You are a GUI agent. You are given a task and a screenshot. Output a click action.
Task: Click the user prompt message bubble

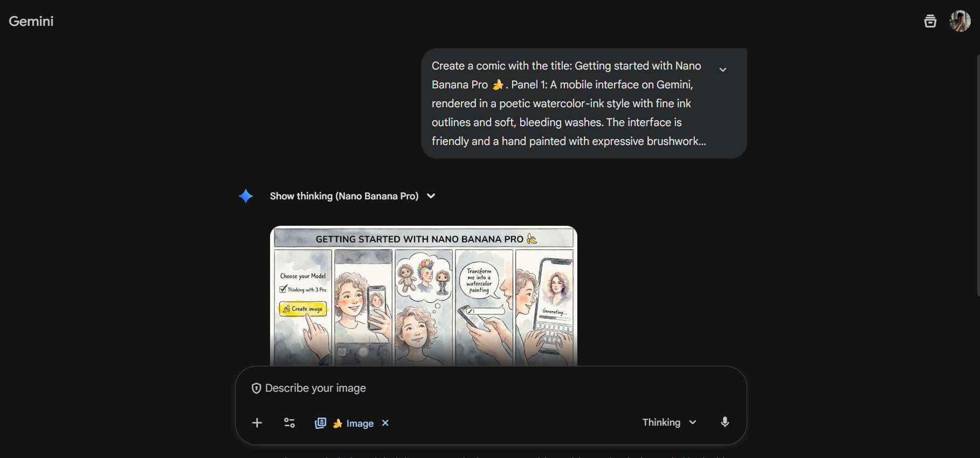584,103
